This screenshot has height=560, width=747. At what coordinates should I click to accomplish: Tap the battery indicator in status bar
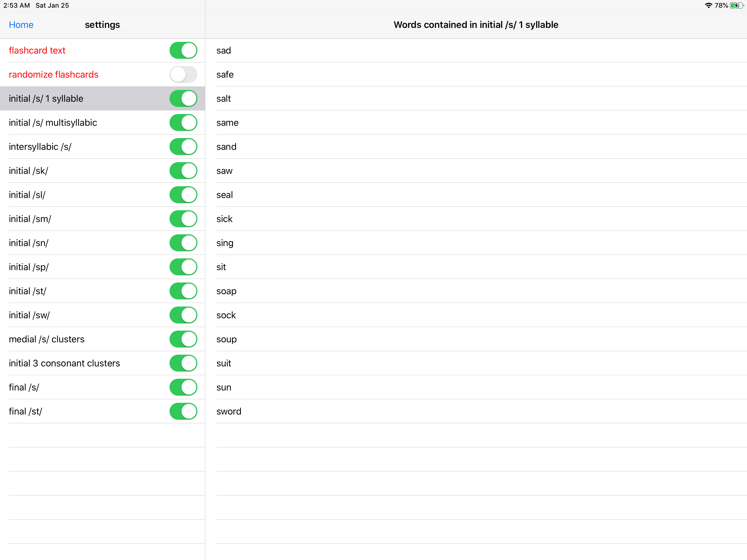coord(736,5)
